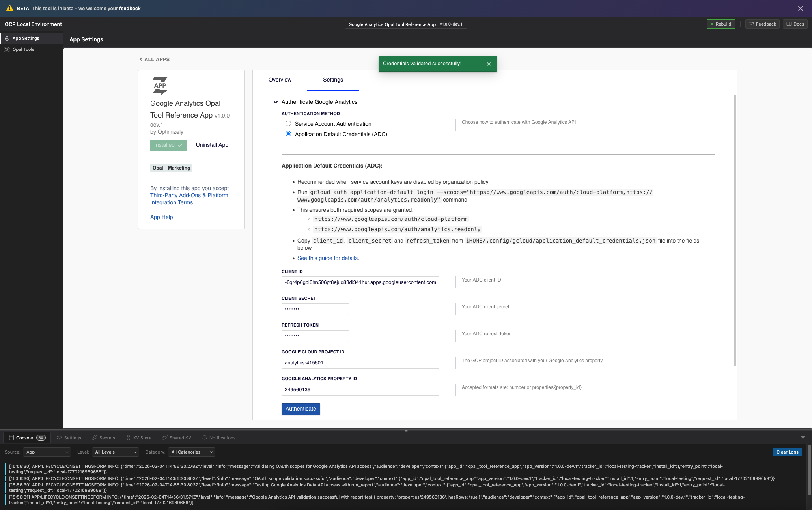The image size is (812, 510).
Task: Open the bottom panel Settings tab
Action: 69,438
